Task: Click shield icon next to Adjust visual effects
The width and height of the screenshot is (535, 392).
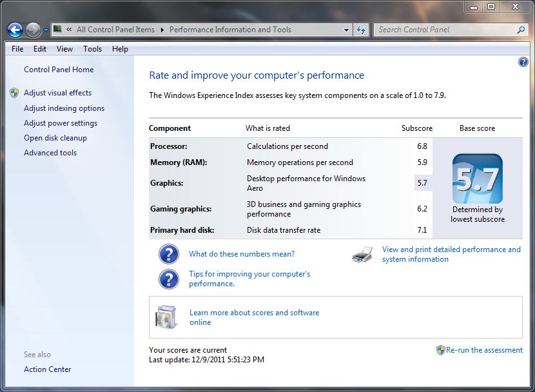Action: (x=14, y=93)
